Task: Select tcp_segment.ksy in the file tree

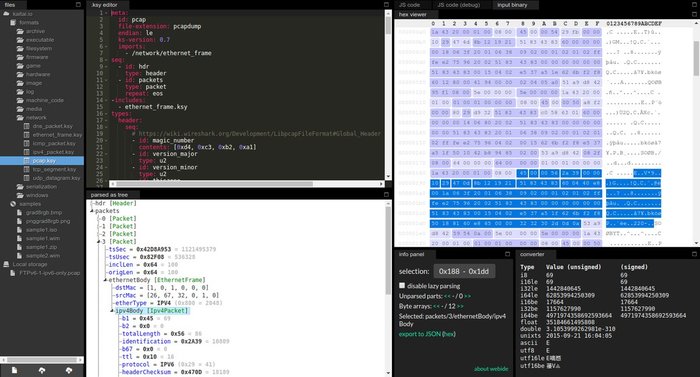Action: point(54,169)
